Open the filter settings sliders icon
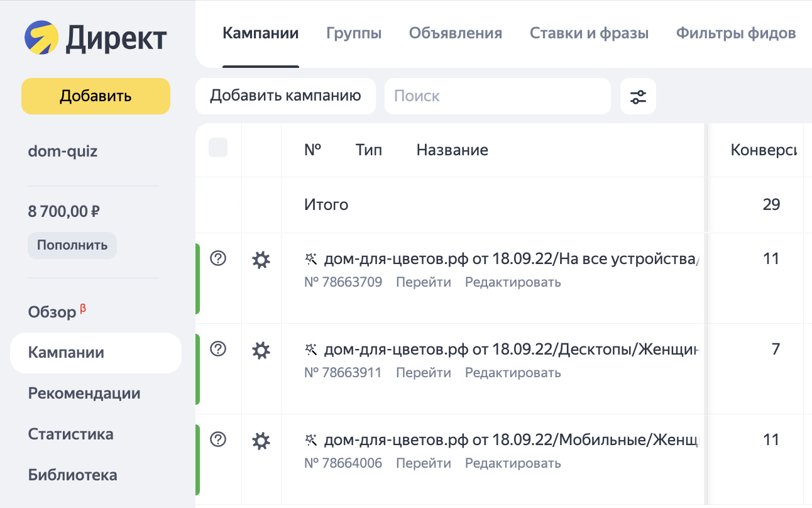 [638, 96]
